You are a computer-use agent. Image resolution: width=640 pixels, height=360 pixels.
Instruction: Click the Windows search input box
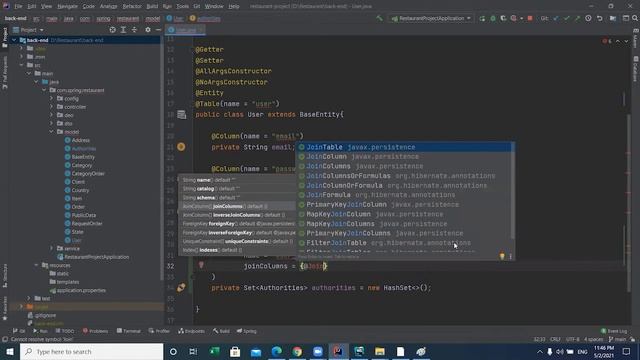(x=91, y=351)
